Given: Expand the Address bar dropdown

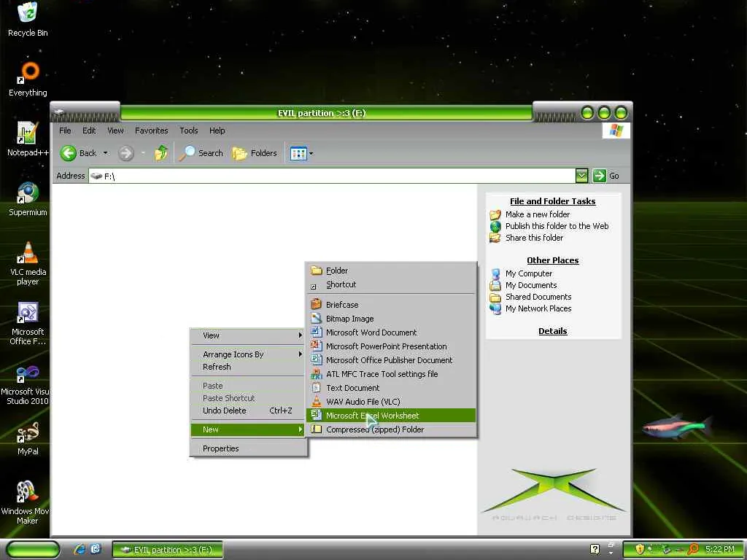Looking at the screenshot, I should (x=581, y=176).
